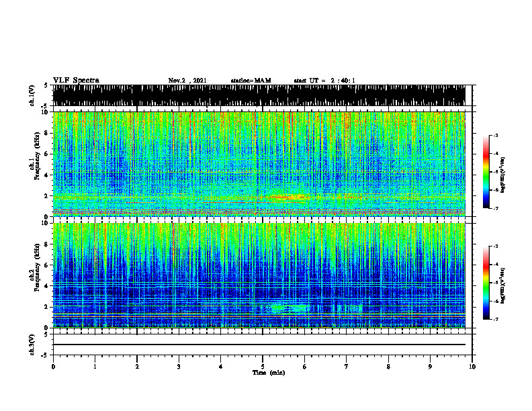Click the 8 kHz tick on ch.1 frequency axis
Screen dimensions: 532x411
(x=47, y=133)
